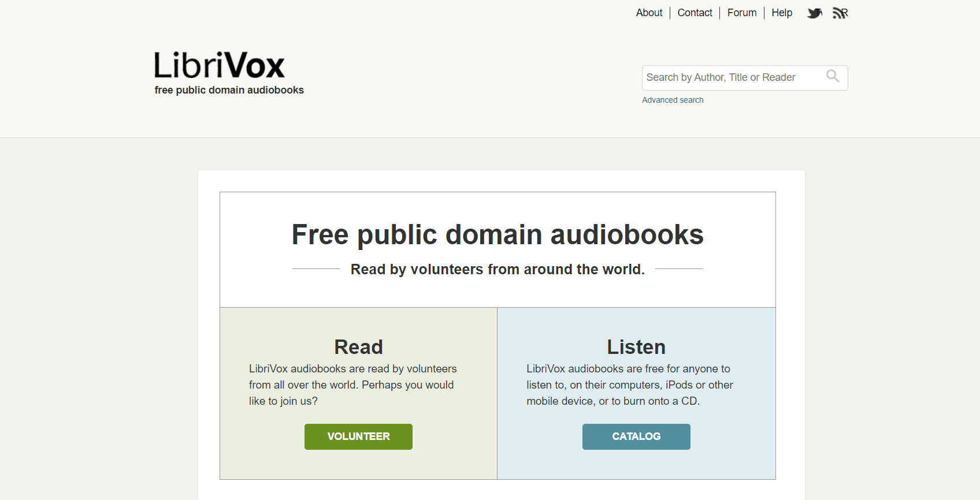Open the LibriVox Twitter page icon
The image size is (980, 500).
814,13
